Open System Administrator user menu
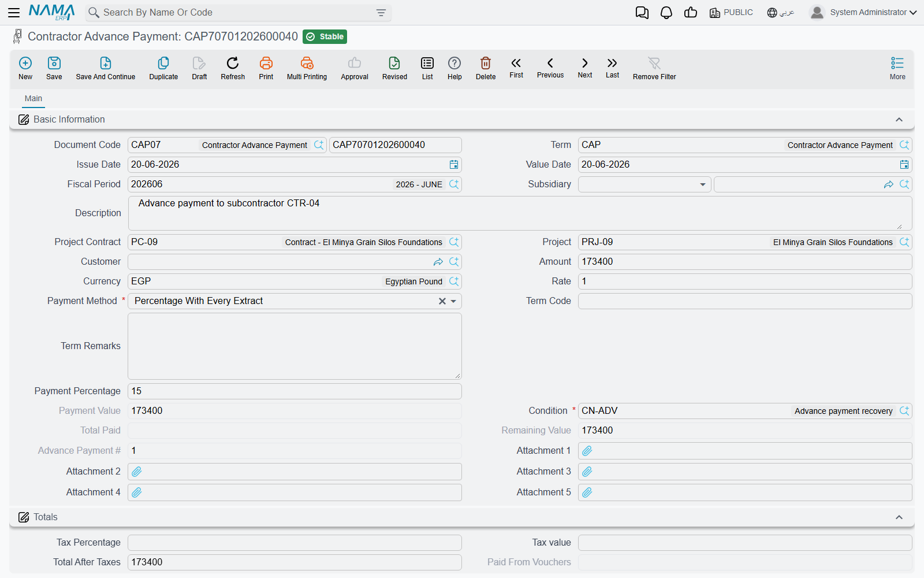This screenshot has width=924, height=578. coord(863,13)
